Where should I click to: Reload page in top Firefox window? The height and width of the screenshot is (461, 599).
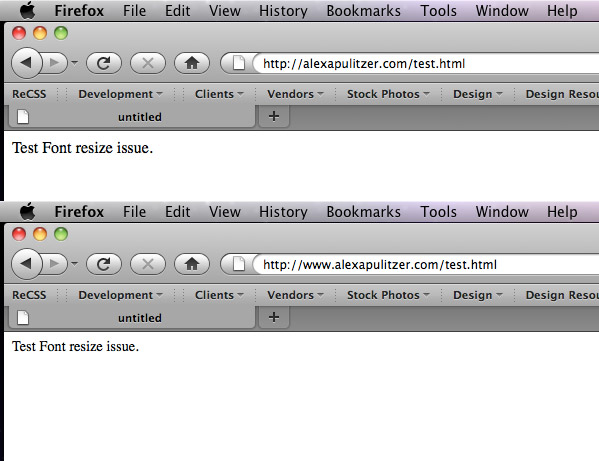[x=104, y=63]
